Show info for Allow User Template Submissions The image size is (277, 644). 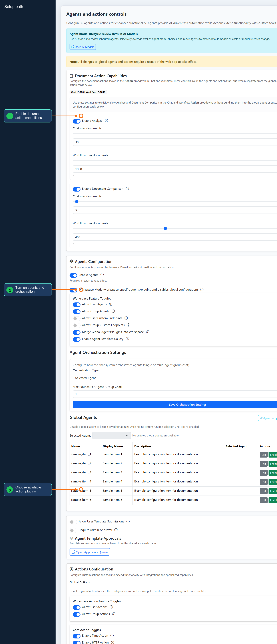pyautogui.click(x=128, y=522)
